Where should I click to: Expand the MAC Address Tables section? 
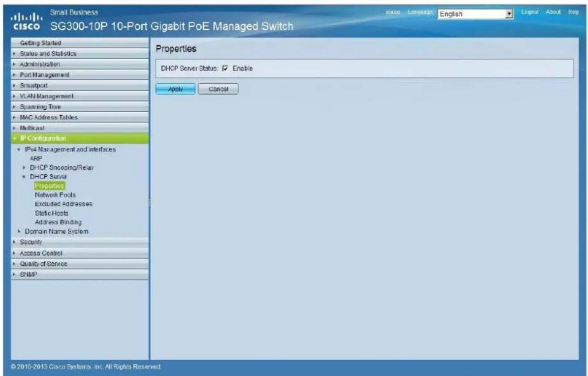[x=80, y=117]
